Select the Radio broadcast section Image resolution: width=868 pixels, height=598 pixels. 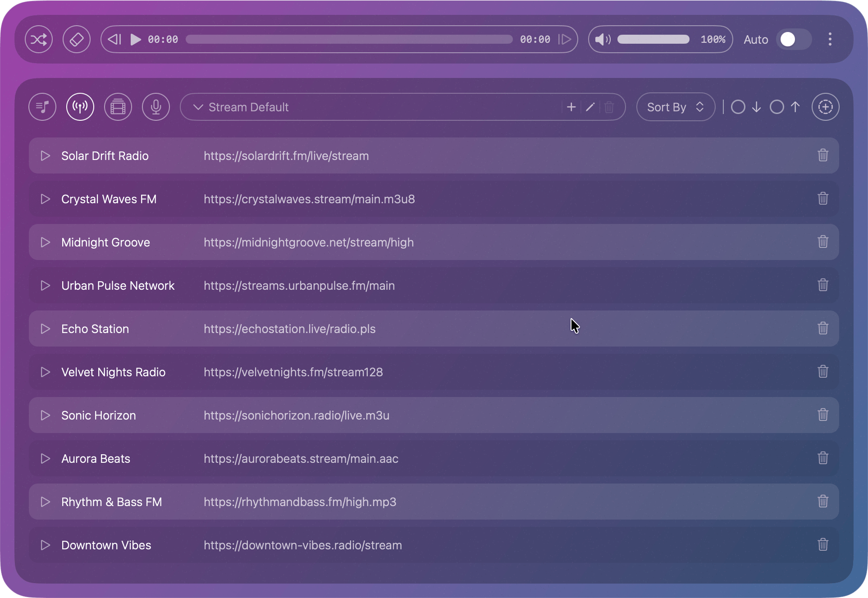pyautogui.click(x=80, y=107)
